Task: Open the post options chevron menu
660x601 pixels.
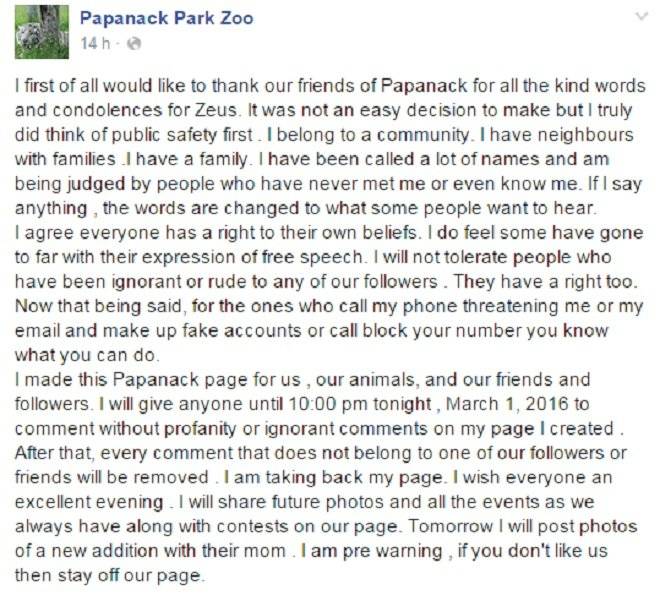Action: pos(641,17)
